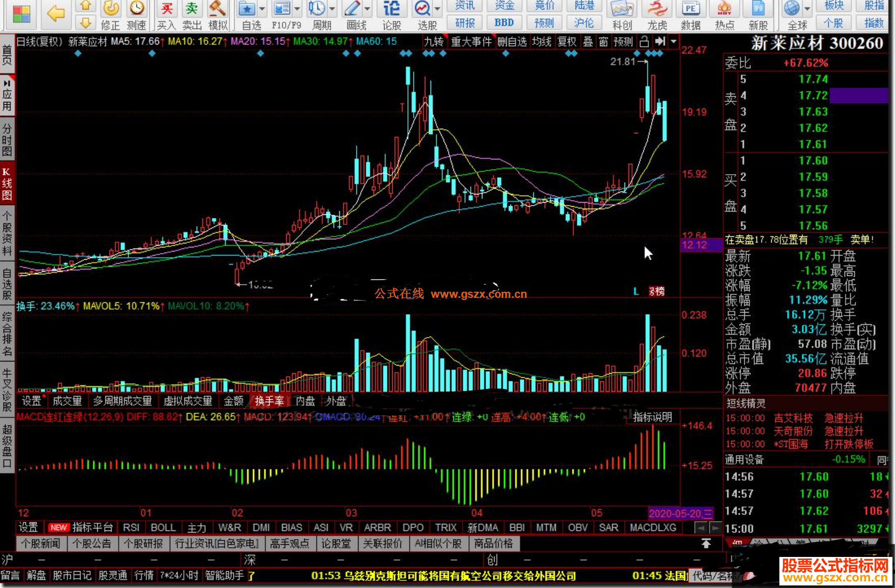Toggle the chart lock icon

pyautogui.click(x=644, y=42)
